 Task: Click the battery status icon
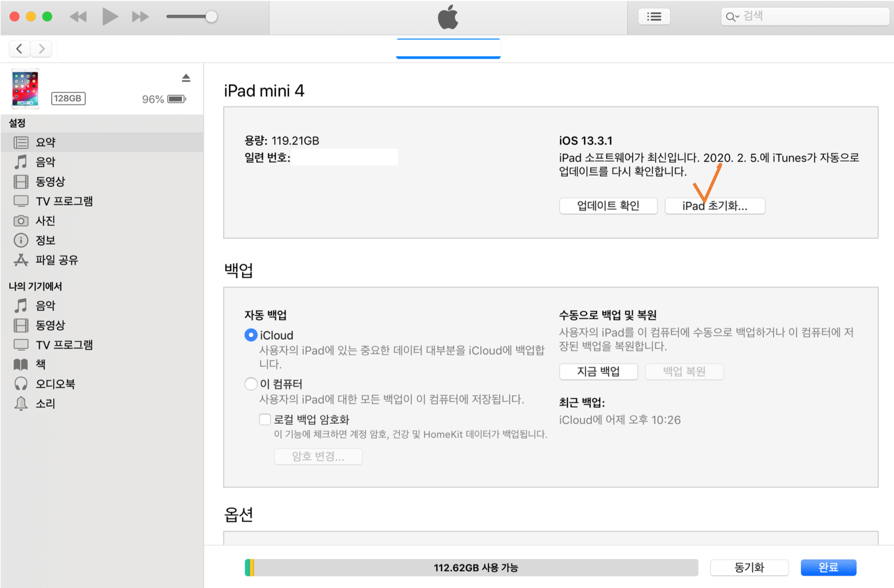tap(177, 99)
